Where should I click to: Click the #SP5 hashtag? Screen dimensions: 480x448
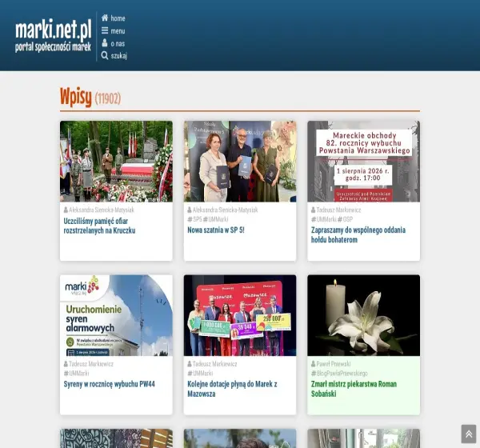(x=194, y=219)
